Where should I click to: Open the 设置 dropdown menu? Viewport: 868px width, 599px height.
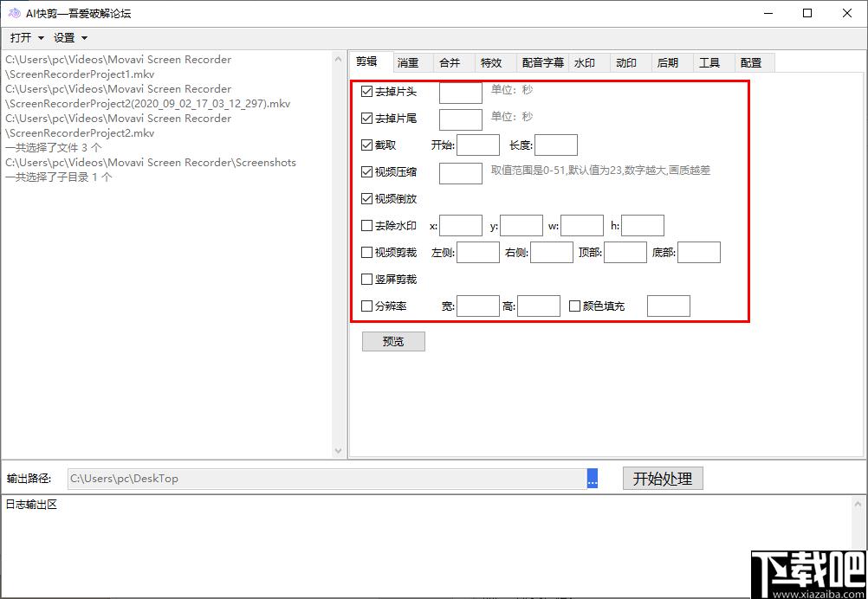coord(70,37)
